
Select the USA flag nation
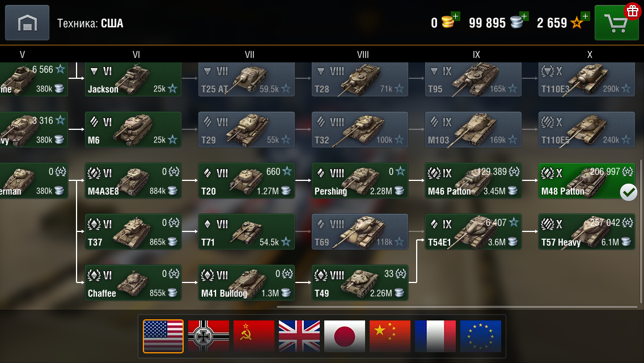click(x=163, y=336)
